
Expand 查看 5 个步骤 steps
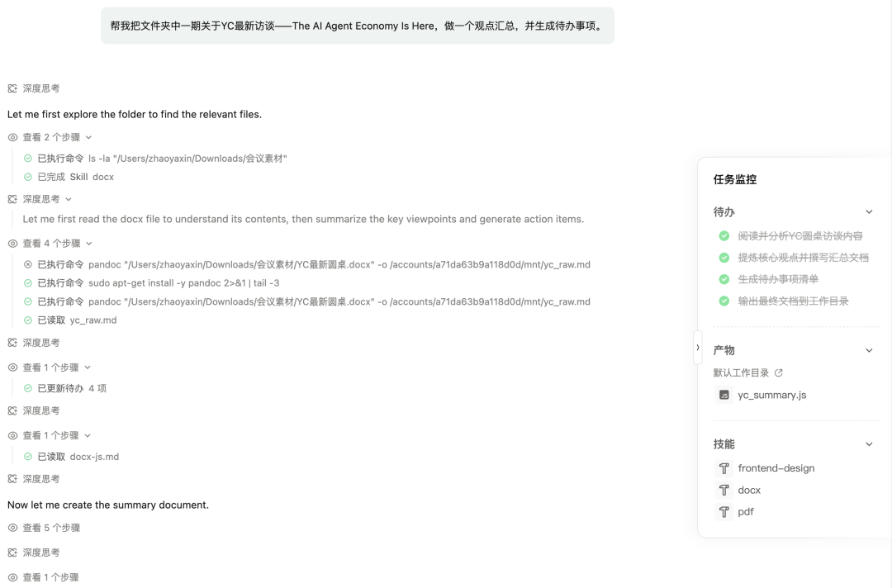click(51, 528)
